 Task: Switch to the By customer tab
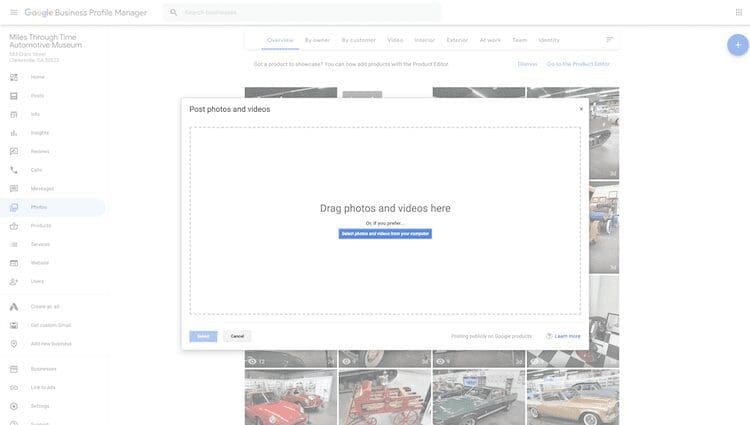click(x=359, y=40)
